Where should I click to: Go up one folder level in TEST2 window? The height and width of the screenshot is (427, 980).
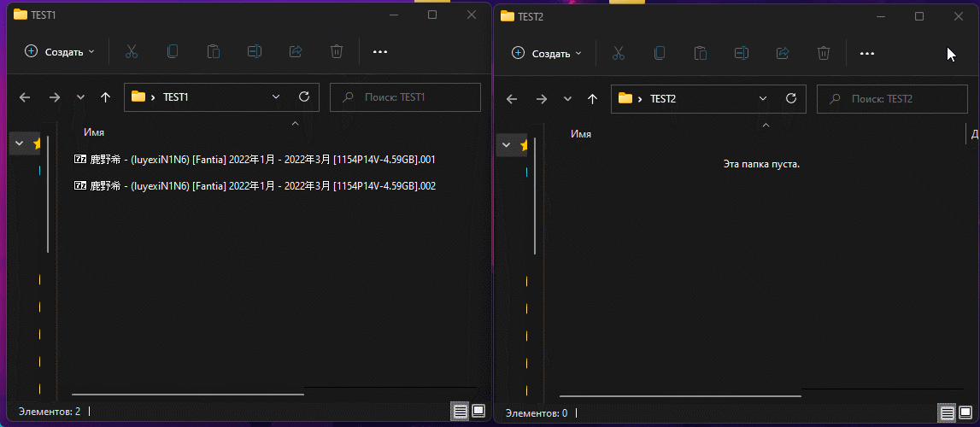click(x=592, y=98)
